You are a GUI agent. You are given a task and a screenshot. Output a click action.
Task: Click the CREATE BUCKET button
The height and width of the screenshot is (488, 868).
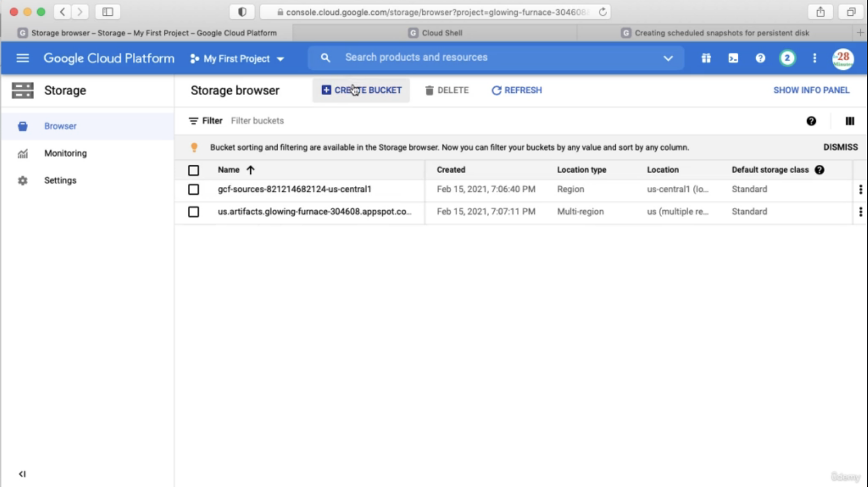coord(361,90)
